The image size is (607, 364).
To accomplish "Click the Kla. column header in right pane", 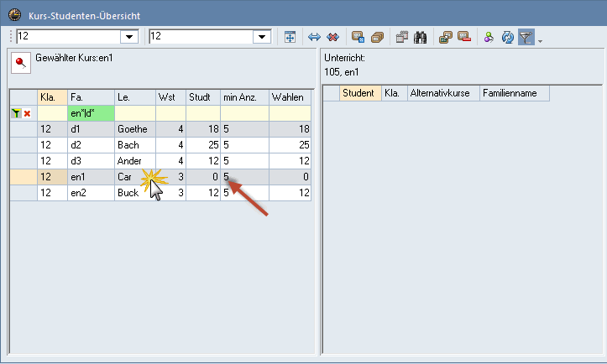I will click(395, 93).
